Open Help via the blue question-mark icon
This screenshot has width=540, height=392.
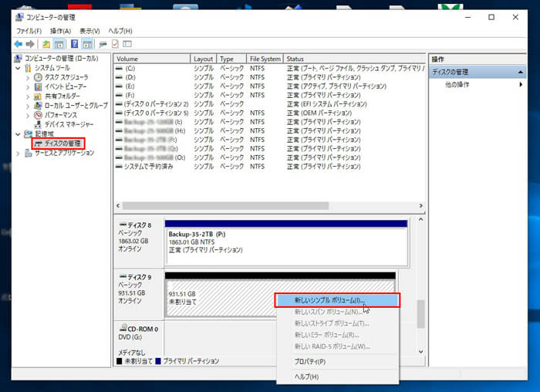pyautogui.click(x=74, y=44)
